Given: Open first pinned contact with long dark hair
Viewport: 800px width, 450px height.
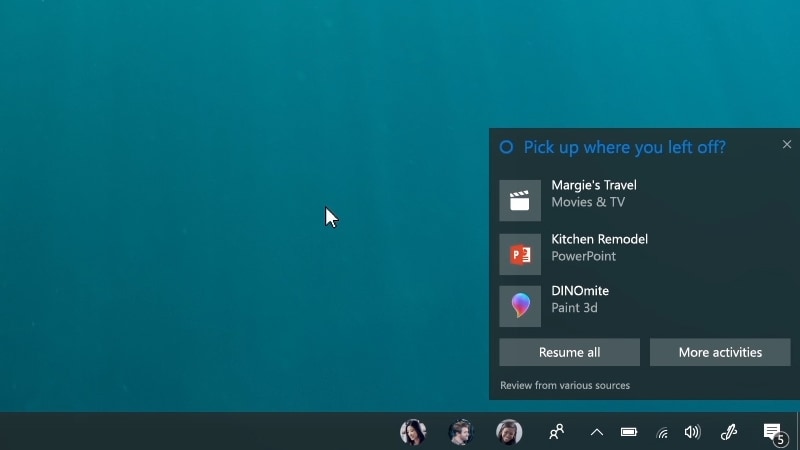Looking at the screenshot, I should (413, 432).
